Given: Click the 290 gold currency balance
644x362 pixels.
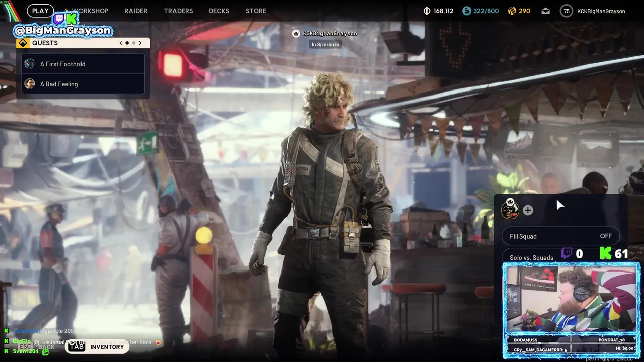Looking at the screenshot, I should click(x=524, y=11).
